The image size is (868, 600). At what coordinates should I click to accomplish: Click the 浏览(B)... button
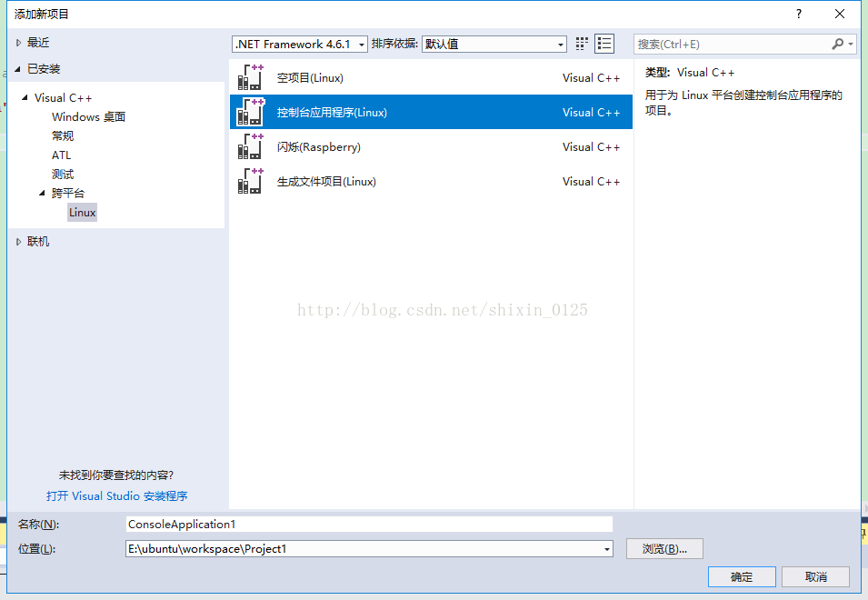[x=664, y=549]
